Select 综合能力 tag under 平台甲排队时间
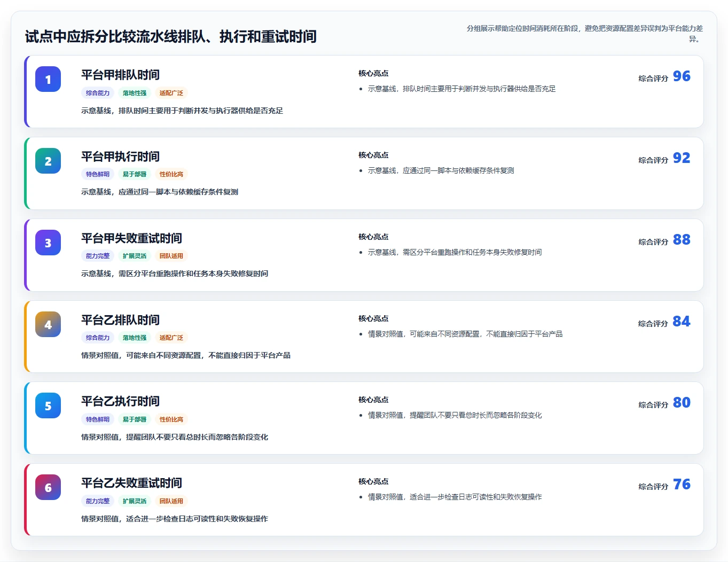The width and height of the screenshot is (728, 562). coord(98,93)
